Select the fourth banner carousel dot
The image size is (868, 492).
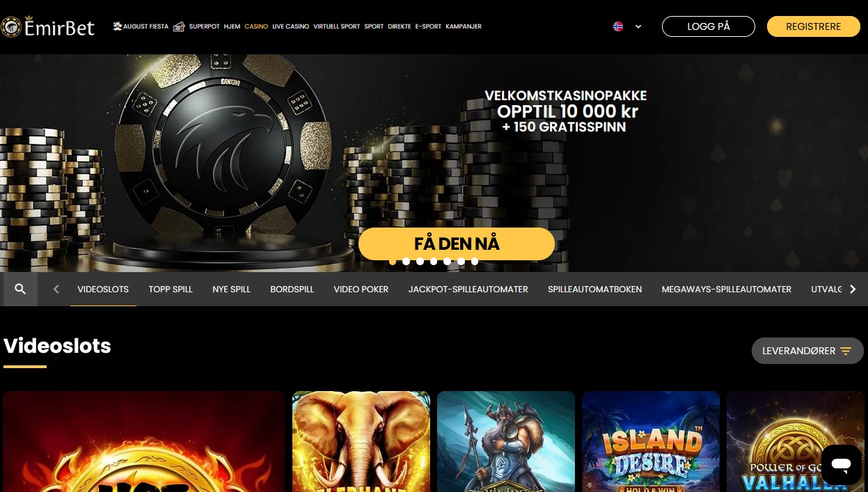pyautogui.click(x=434, y=262)
